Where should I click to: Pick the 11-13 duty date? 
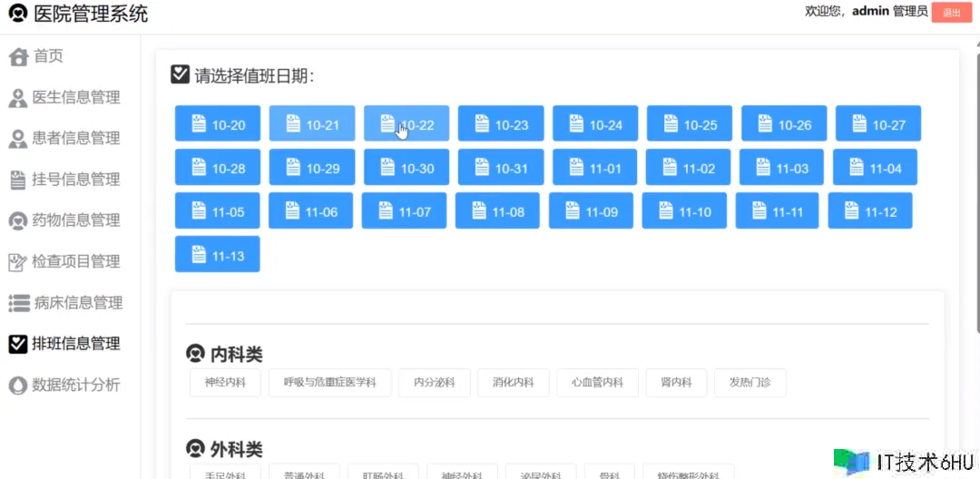pyautogui.click(x=218, y=255)
